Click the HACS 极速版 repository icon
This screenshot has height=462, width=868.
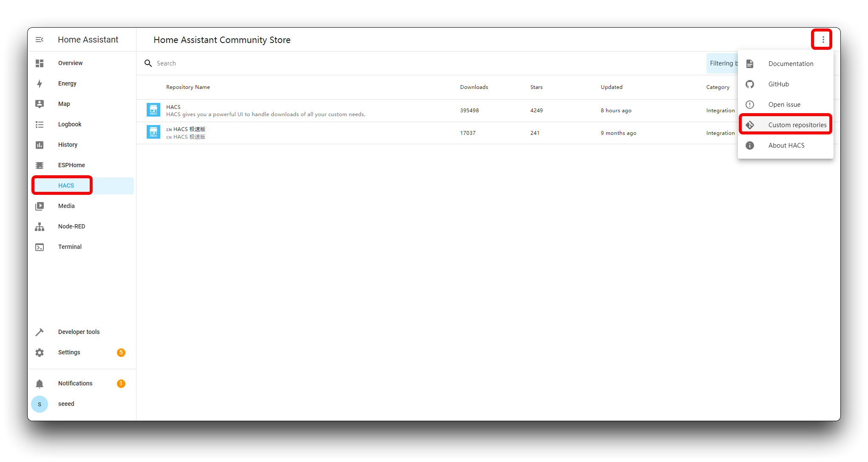153,132
